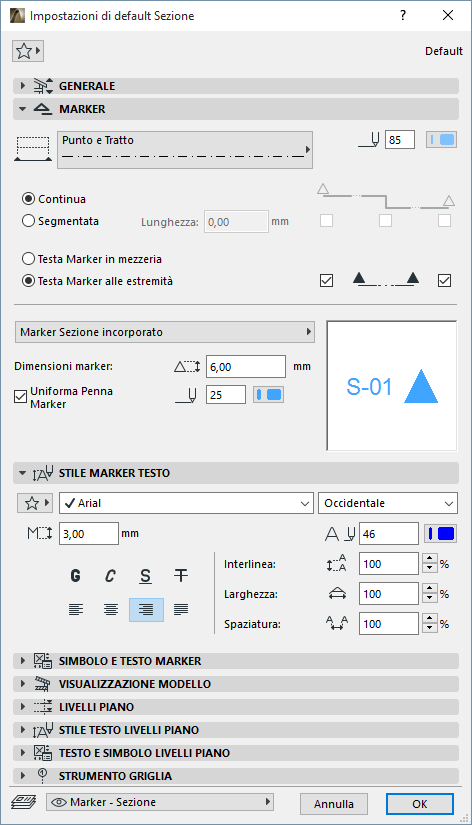Click the line pen number field 85
The height and width of the screenshot is (825, 472).
pyautogui.click(x=399, y=140)
